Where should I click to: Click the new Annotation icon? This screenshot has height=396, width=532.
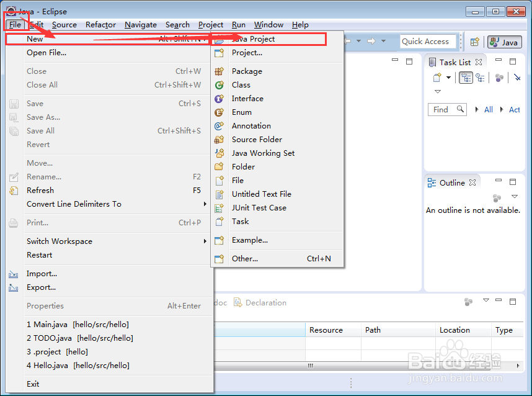click(219, 125)
